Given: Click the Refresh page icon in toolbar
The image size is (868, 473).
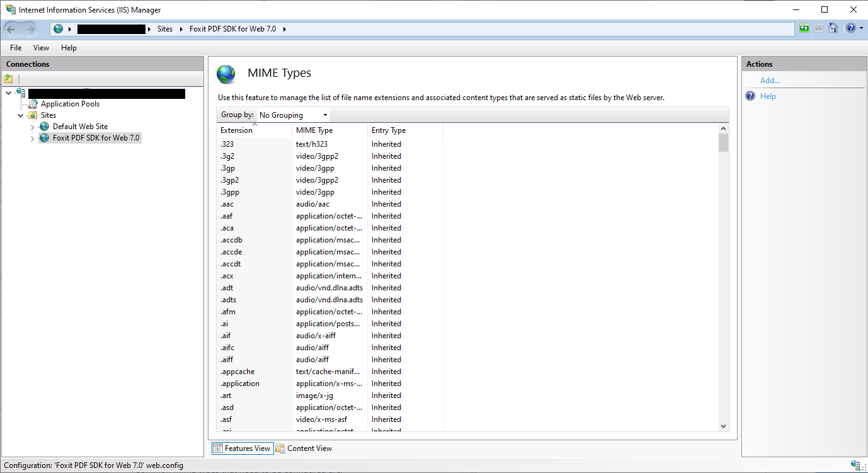Looking at the screenshot, I should click(804, 28).
